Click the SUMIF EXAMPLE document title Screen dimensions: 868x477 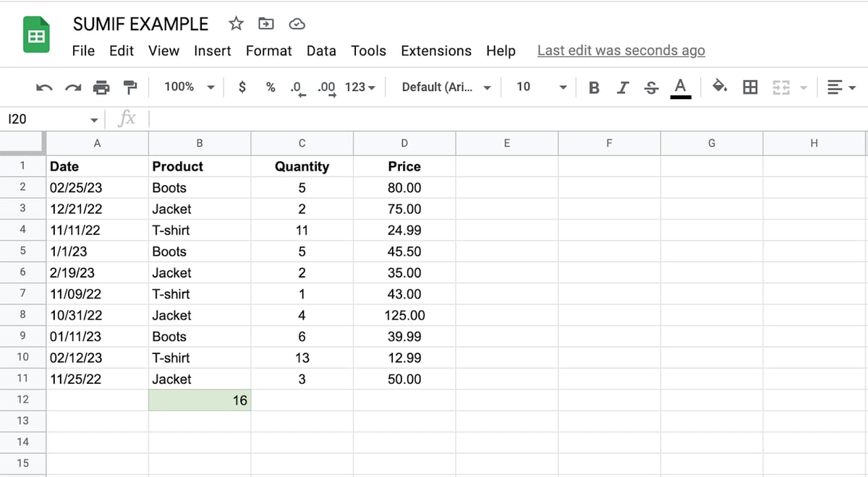[140, 24]
